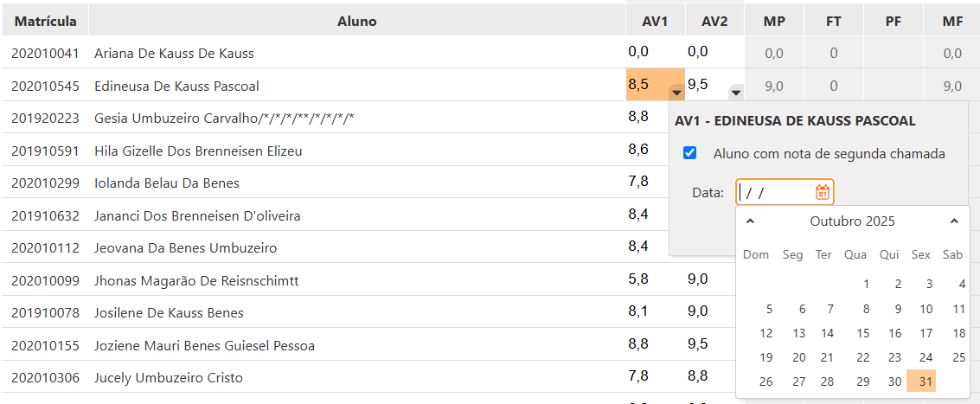Expand AV1 dropdown arrow for Edineusa
Image resolution: width=980 pixels, height=404 pixels.
[677, 91]
